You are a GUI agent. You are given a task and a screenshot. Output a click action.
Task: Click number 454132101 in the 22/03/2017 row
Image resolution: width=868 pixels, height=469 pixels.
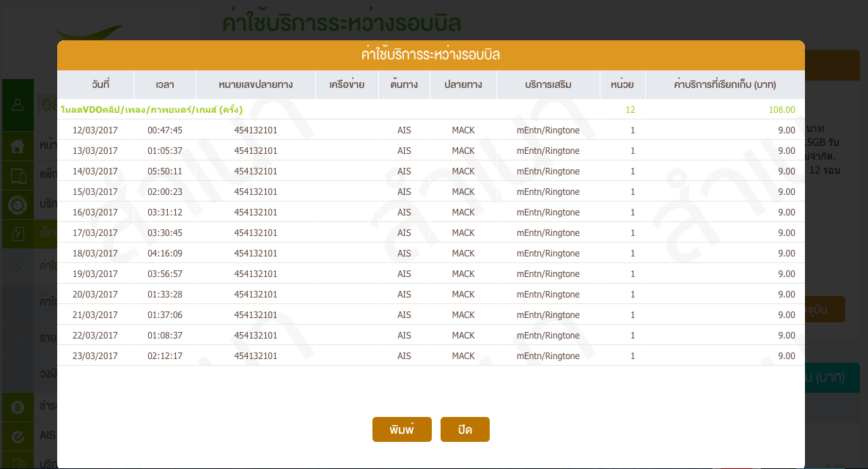tap(256, 335)
